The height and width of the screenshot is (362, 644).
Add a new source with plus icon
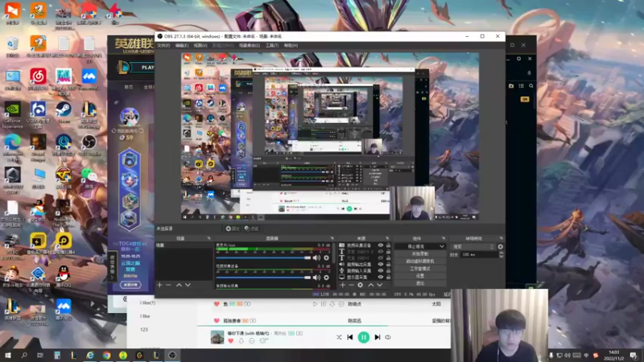point(343,285)
